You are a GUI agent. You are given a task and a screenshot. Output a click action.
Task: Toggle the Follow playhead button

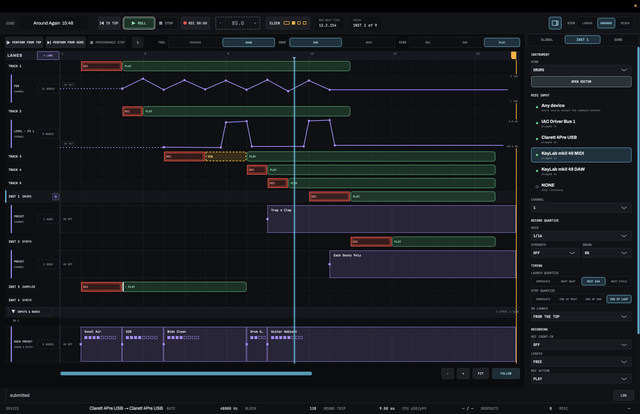pyautogui.click(x=506, y=374)
